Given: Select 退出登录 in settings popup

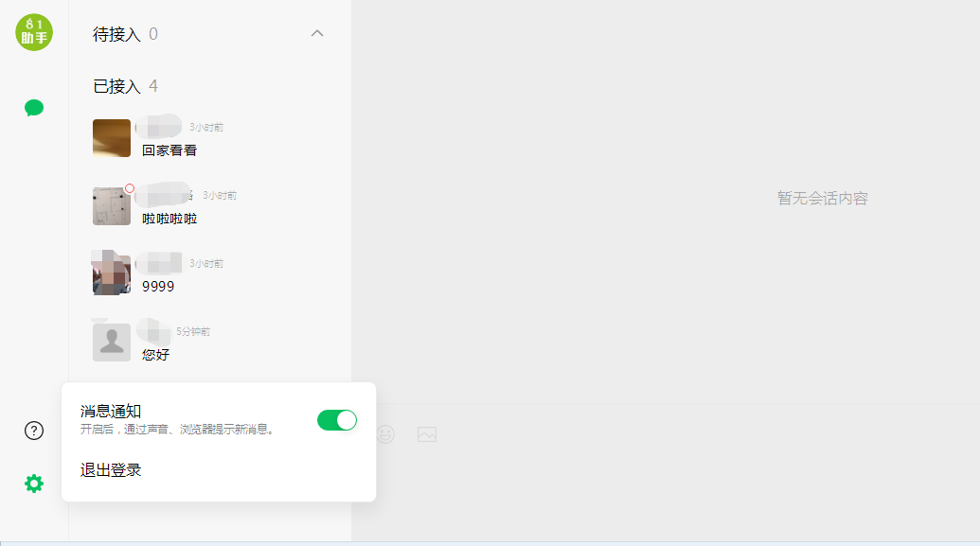Looking at the screenshot, I should (111, 469).
